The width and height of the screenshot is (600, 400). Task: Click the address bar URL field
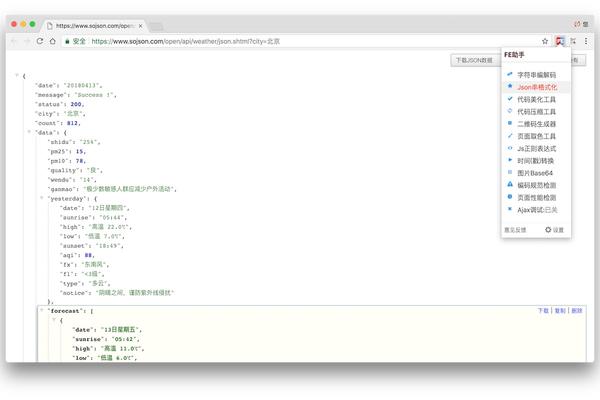pos(300,41)
